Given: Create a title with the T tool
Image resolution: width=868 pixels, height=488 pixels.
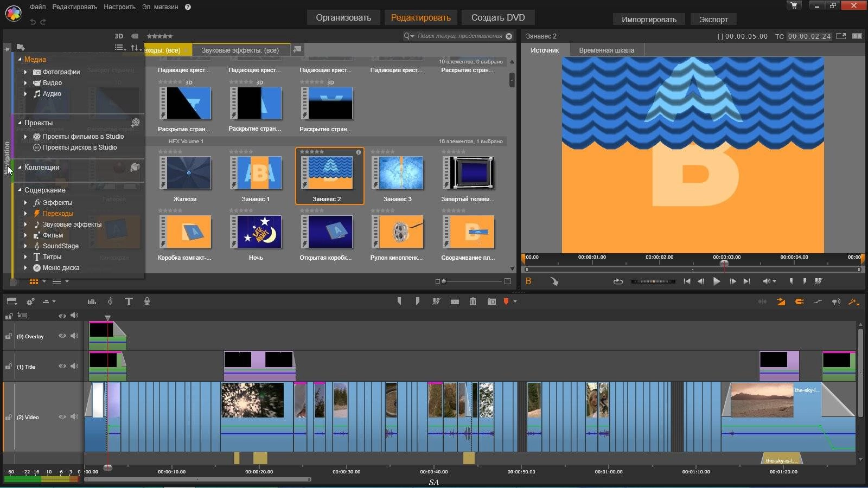Looking at the screenshot, I should [129, 301].
